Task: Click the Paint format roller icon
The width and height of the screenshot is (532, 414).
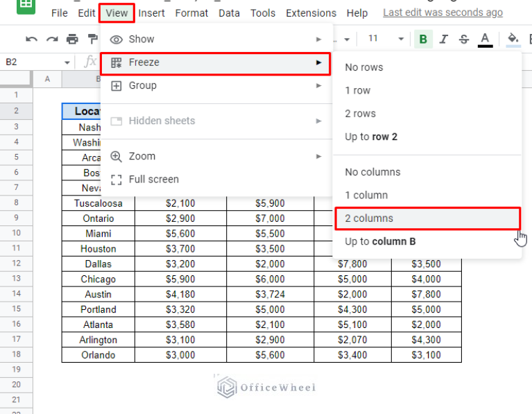Action: (92, 40)
